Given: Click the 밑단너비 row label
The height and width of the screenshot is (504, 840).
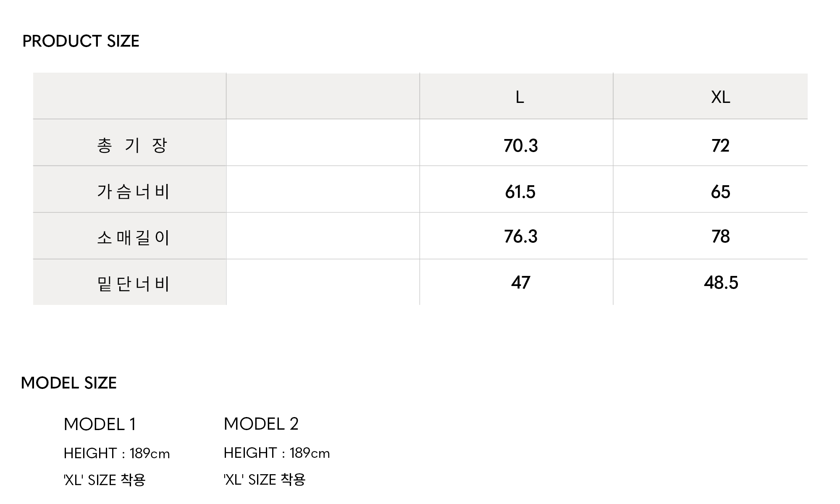Looking at the screenshot, I should tap(133, 284).
